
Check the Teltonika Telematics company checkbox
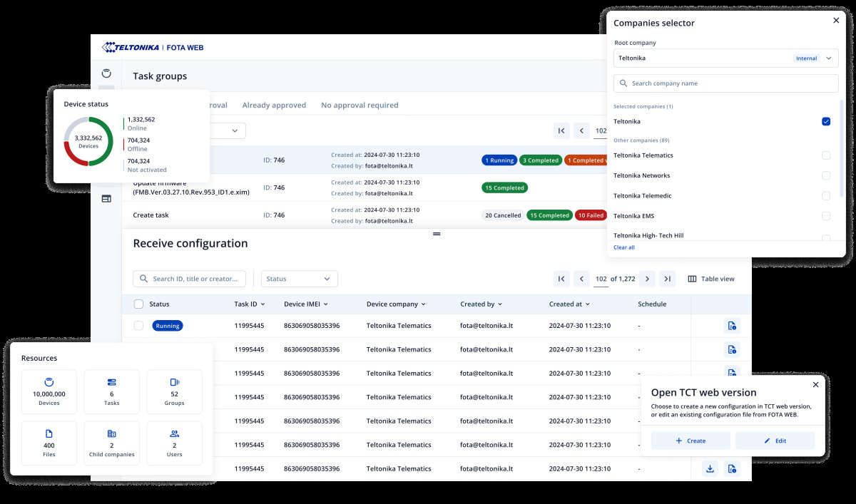coord(826,155)
